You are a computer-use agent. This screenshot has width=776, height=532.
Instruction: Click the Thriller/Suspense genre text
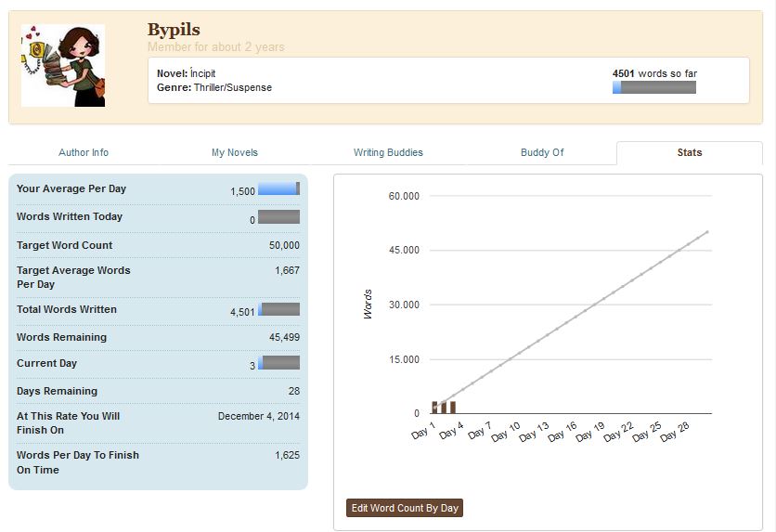(233, 87)
